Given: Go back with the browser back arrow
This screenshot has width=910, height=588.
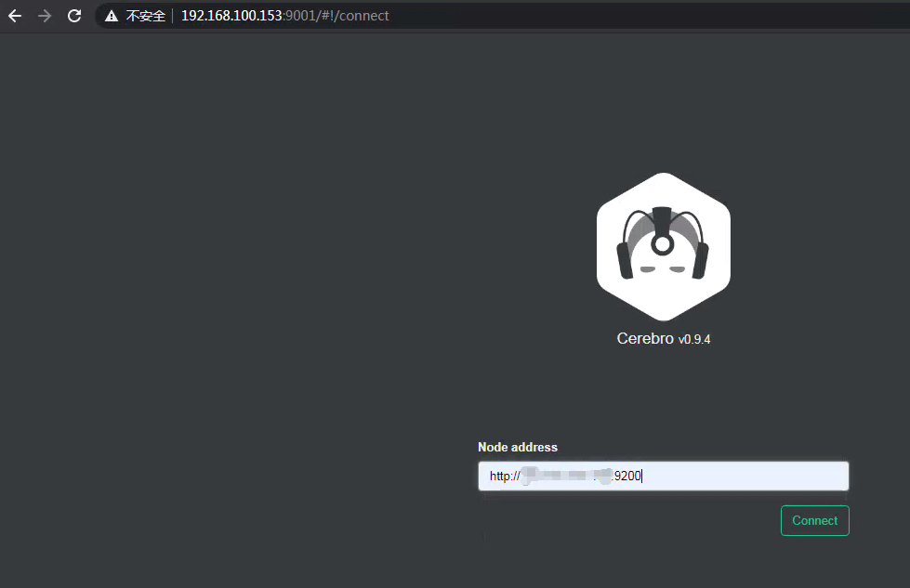Looking at the screenshot, I should point(15,16).
